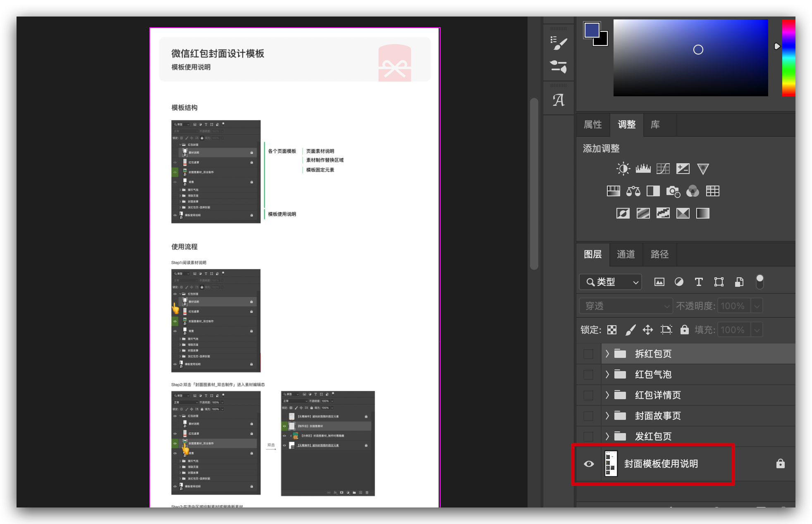Switch to the 属性 tab
Image resolution: width=812 pixels, height=524 pixels.
click(593, 124)
